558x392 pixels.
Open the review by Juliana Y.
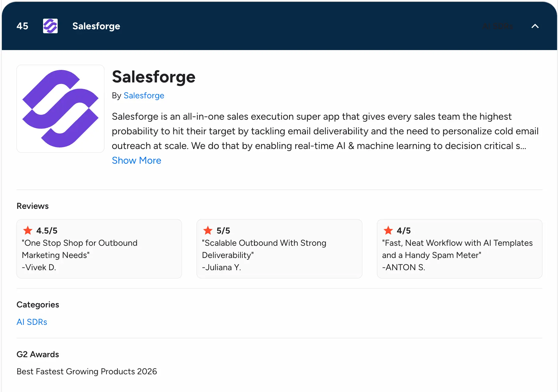coord(279,249)
